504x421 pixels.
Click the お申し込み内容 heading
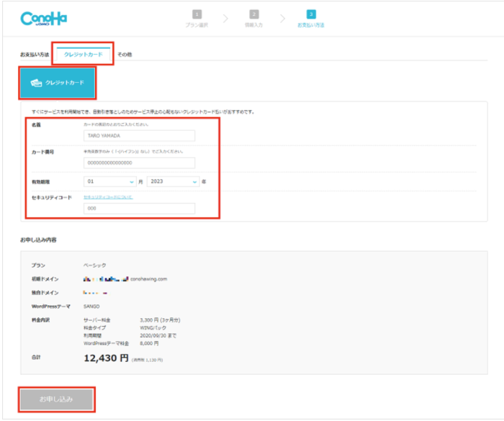[x=38, y=240]
